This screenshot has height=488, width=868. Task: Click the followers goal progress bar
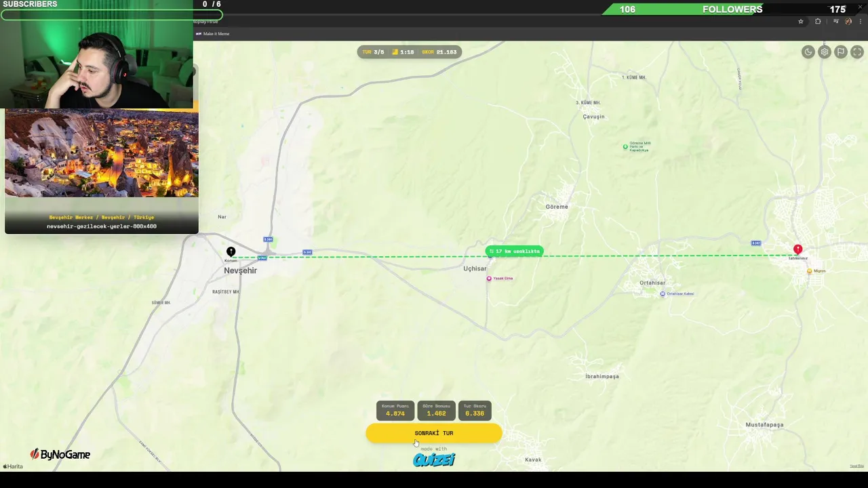pos(735,9)
